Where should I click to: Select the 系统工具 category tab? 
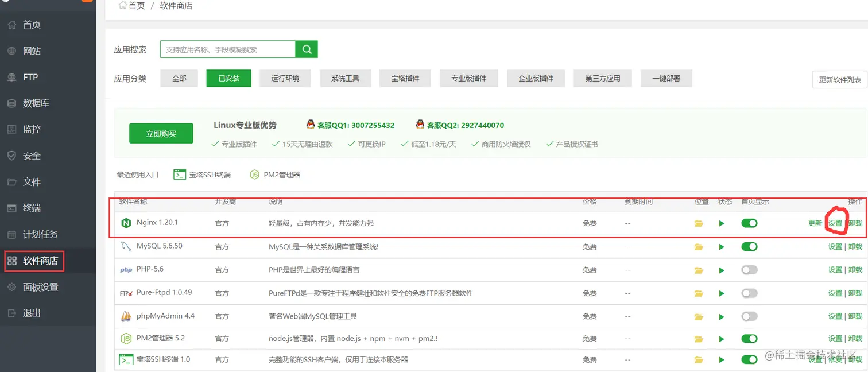point(345,78)
